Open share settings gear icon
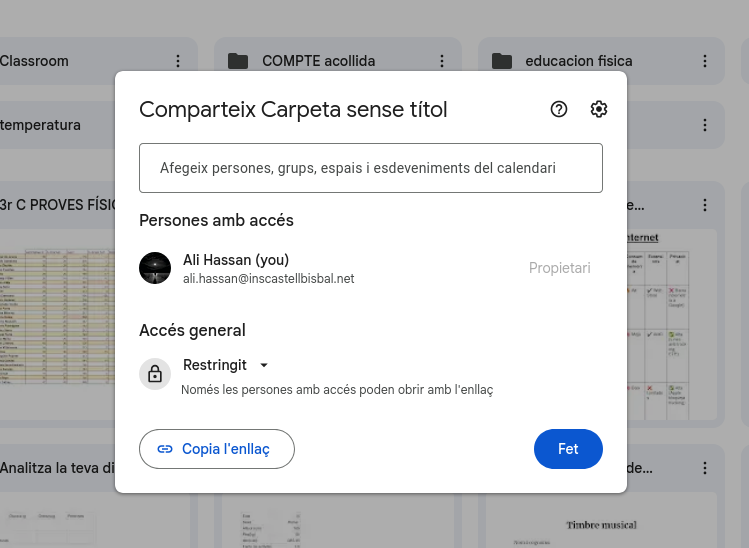The image size is (749, 548). [x=599, y=110]
